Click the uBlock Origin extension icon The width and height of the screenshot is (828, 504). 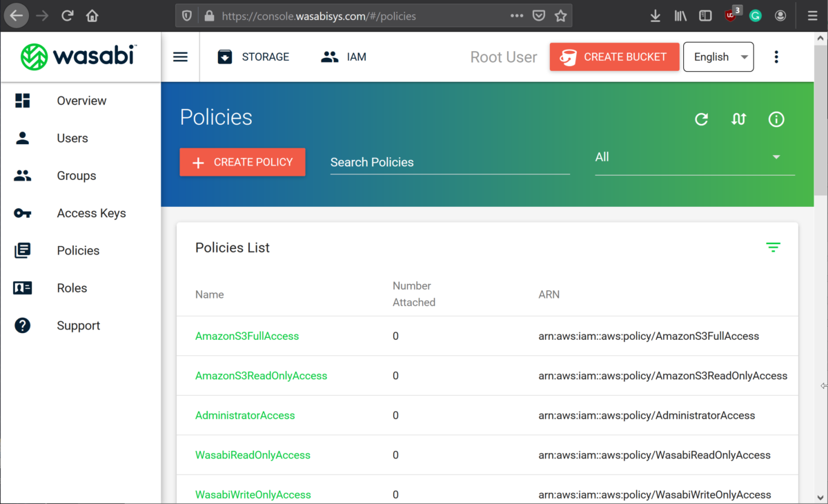click(x=731, y=15)
